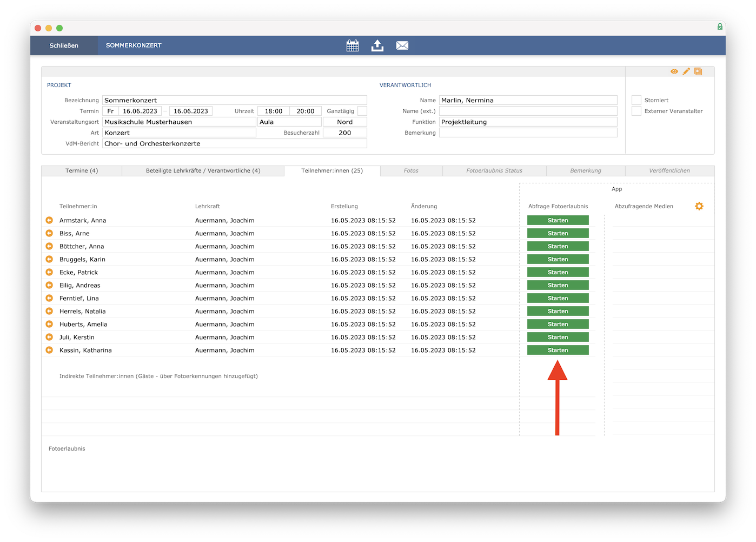Click orange arrow next to Eilig, Andreas

tap(49, 285)
